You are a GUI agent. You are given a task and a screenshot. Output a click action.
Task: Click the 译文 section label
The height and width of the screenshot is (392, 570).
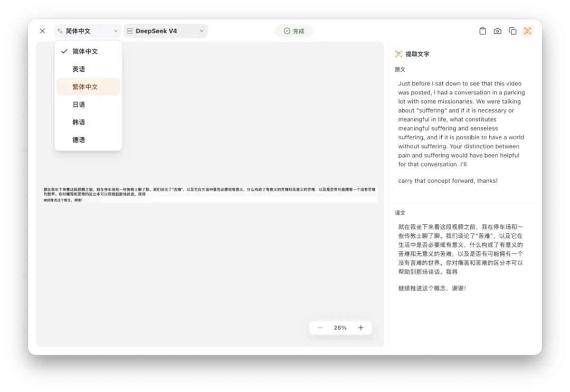(x=400, y=213)
